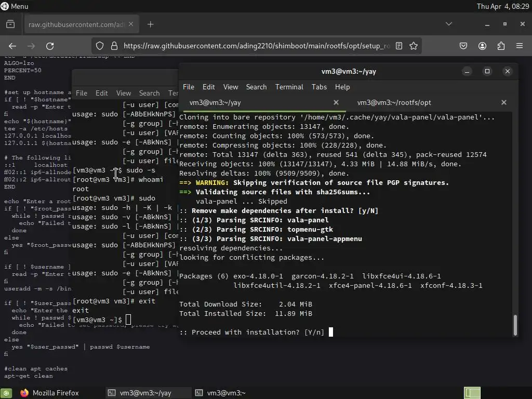
Task: Toggle Reader View icon in address bar
Action: click(x=399, y=46)
